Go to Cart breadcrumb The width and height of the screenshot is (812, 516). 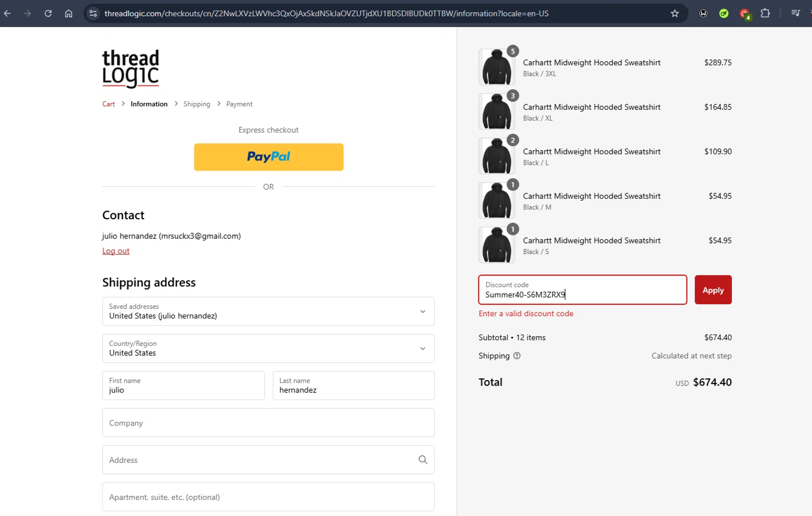[x=108, y=104]
